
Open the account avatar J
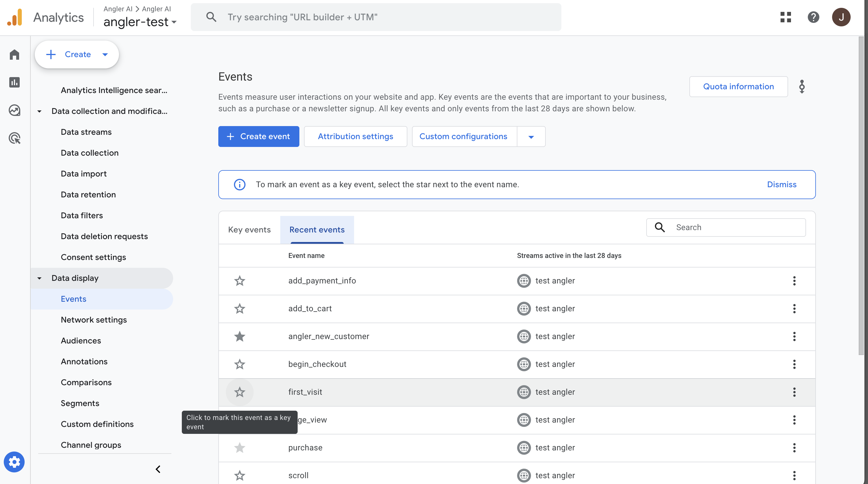(x=841, y=17)
